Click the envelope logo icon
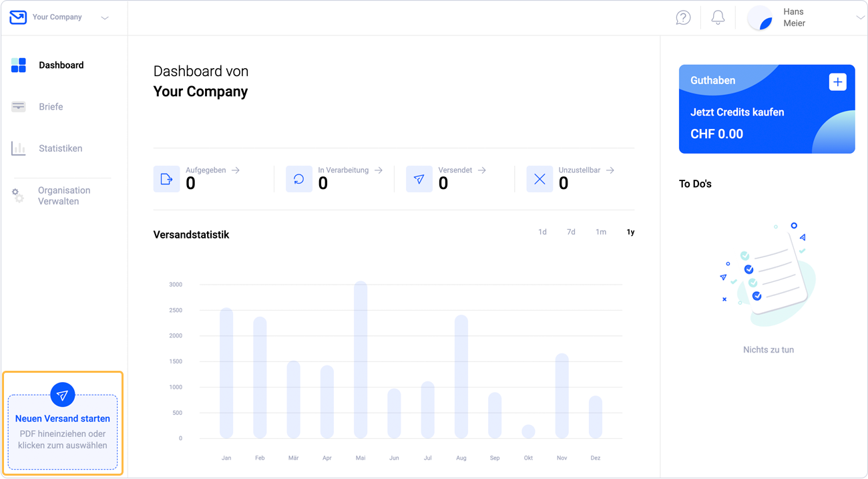868x479 pixels. click(18, 17)
